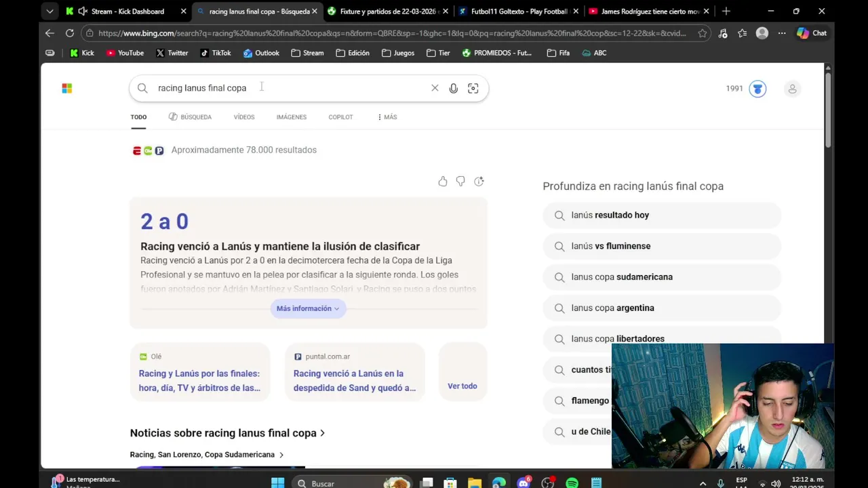The height and width of the screenshot is (488, 868).
Task: Search suggestion lanus copa libertadores
Action: (x=662, y=339)
